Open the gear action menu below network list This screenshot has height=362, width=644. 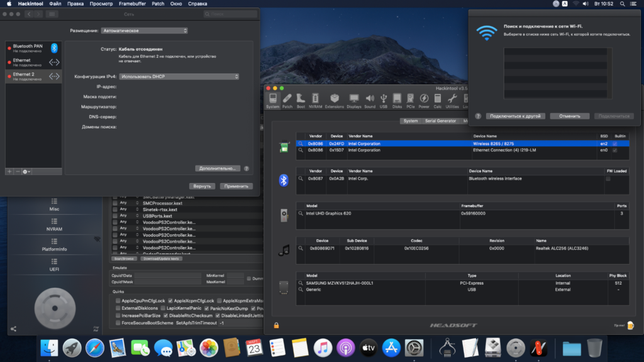pos(26,172)
